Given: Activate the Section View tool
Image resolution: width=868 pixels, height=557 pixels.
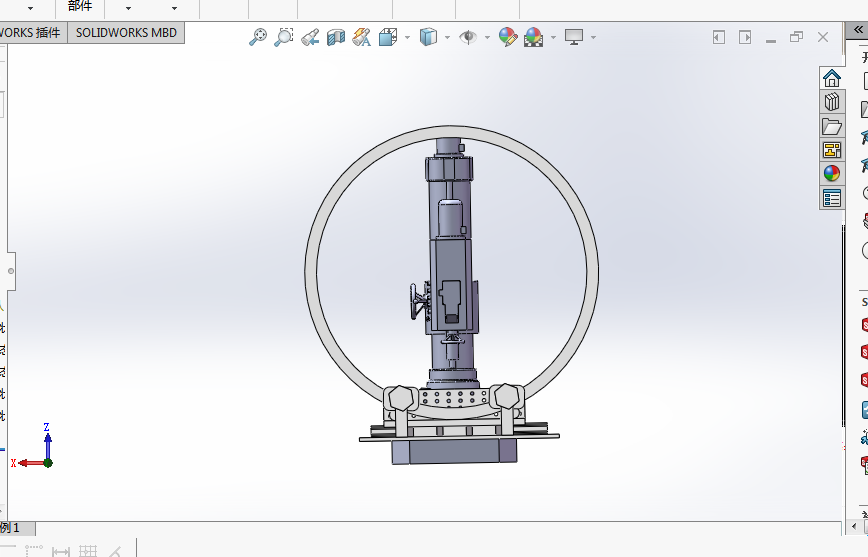Looking at the screenshot, I should [x=336, y=37].
